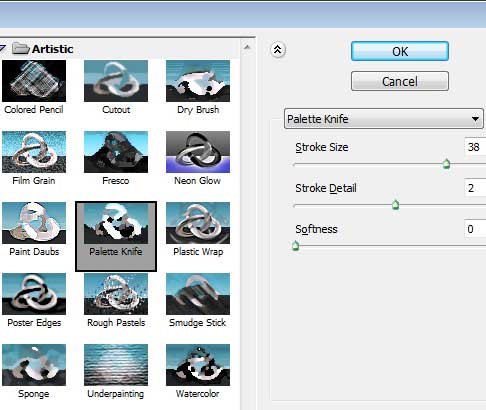The image size is (486, 410).
Task: Select the Sponge filter thumbnail
Action: (x=34, y=365)
